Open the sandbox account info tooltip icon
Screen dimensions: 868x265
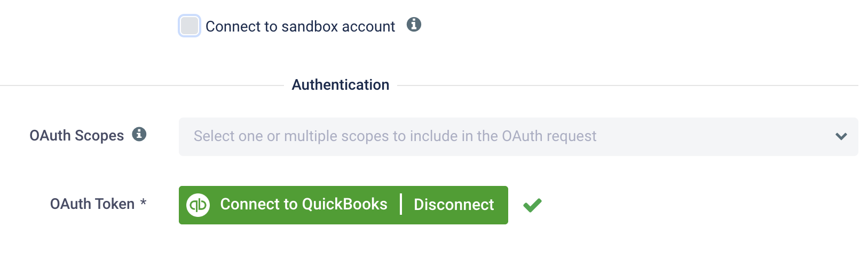tap(414, 25)
